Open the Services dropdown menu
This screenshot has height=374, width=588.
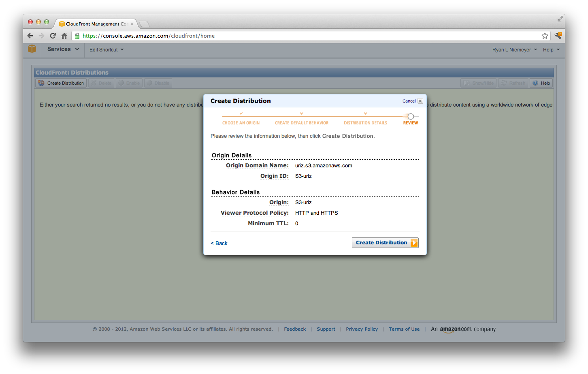(x=62, y=49)
